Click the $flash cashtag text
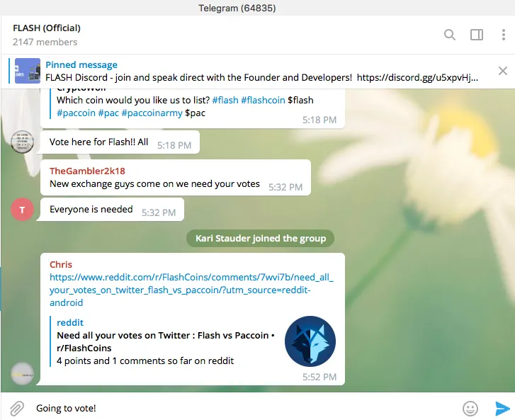Image resolution: width=515 pixels, height=420 pixels. 300,100
